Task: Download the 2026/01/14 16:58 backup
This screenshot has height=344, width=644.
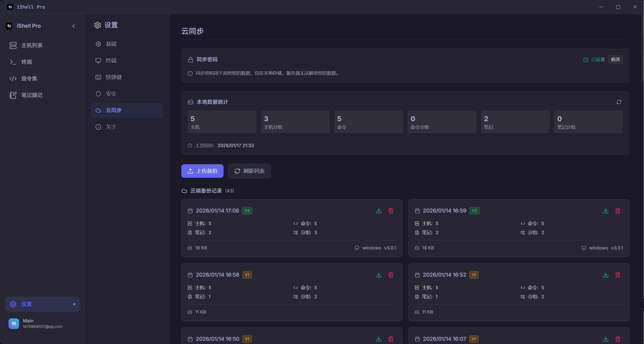Action: coord(379,275)
